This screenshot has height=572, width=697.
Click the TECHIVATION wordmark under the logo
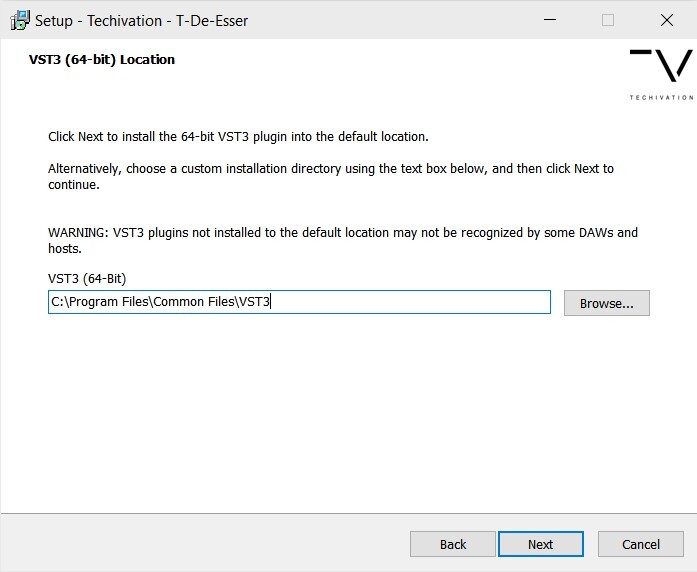pos(661,97)
